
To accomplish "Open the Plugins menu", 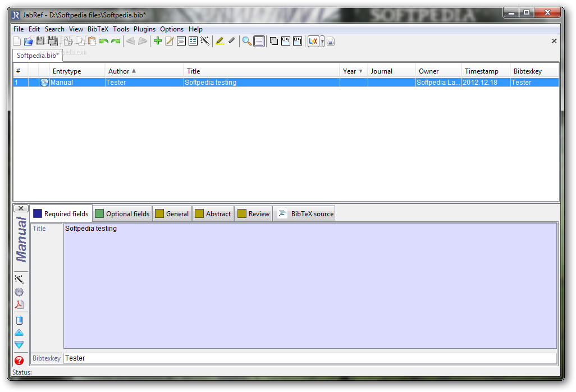I will point(144,29).
